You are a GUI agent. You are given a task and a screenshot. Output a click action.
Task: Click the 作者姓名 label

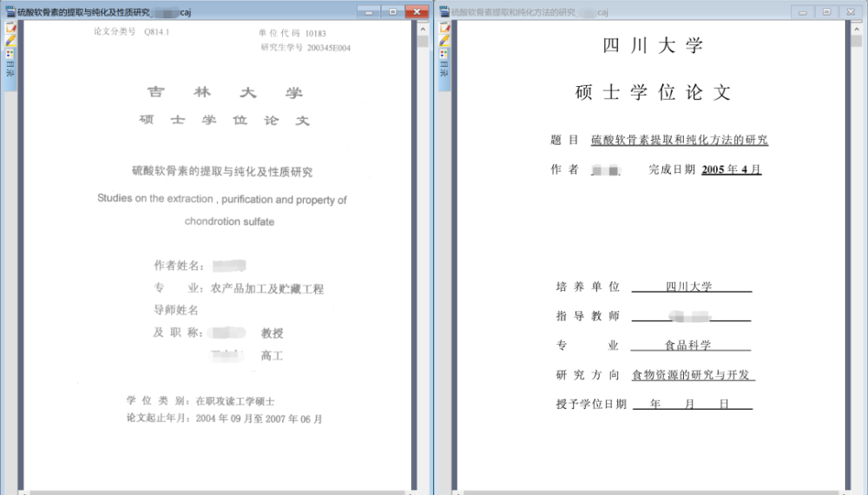coord(180,266)
